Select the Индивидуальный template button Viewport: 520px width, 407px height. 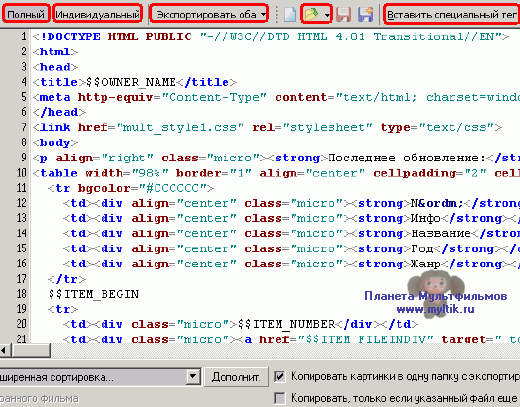[97, 14]
